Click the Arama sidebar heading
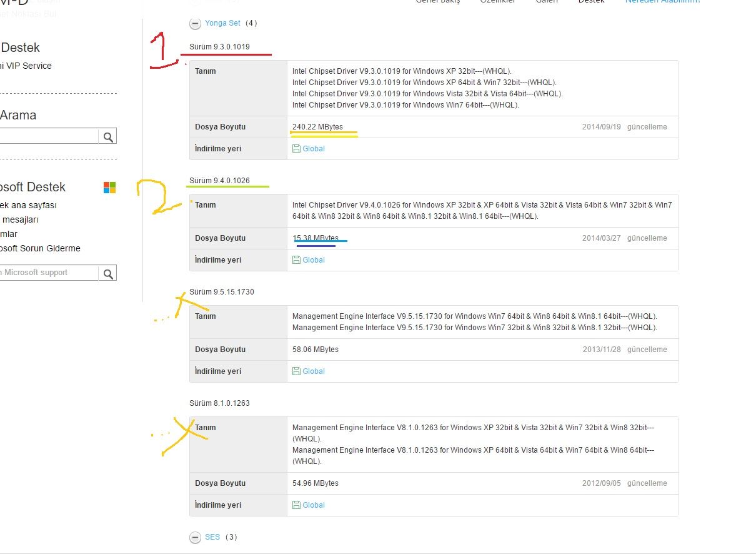 point(18,115)
